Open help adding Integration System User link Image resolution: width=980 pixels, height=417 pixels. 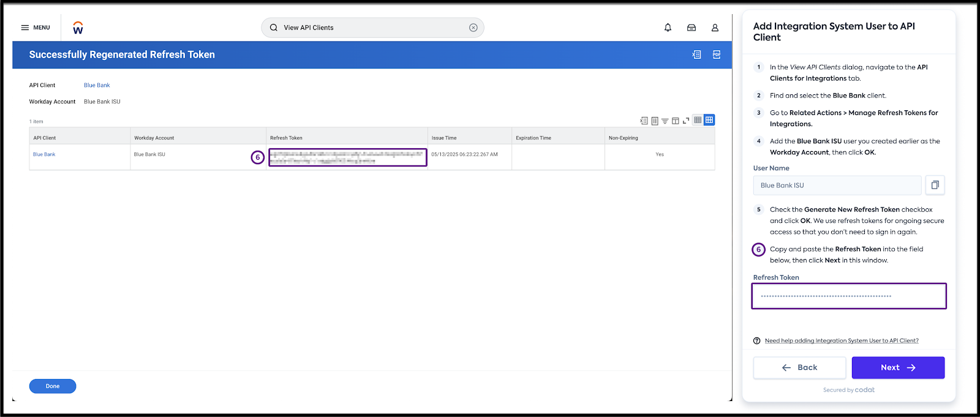tap(842, 340)
